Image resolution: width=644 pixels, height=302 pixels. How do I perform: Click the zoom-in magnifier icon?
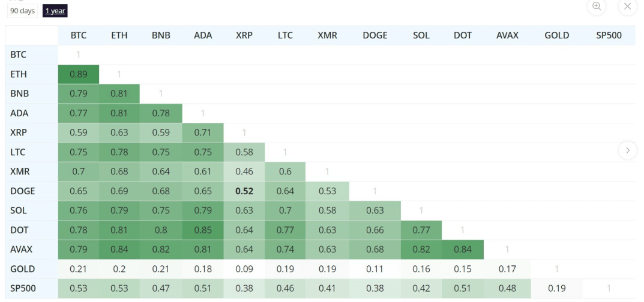pyautogui.click(x=597, y=6)
